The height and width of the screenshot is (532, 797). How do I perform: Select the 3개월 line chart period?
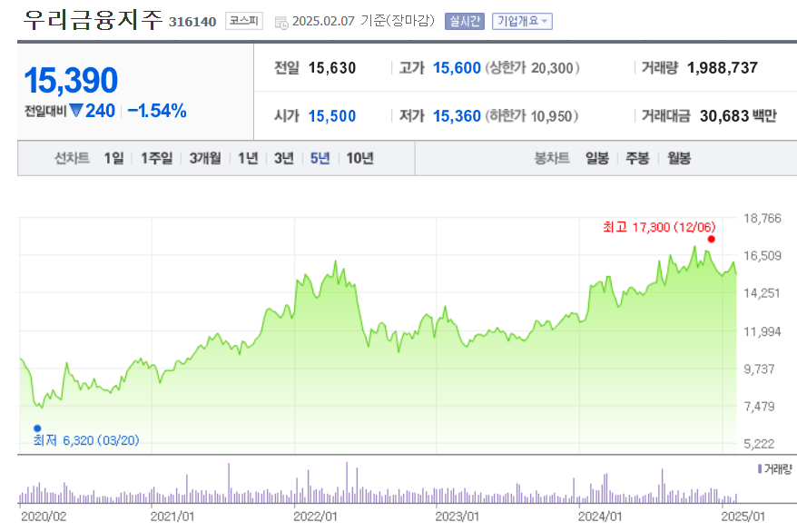click(205, 159)
